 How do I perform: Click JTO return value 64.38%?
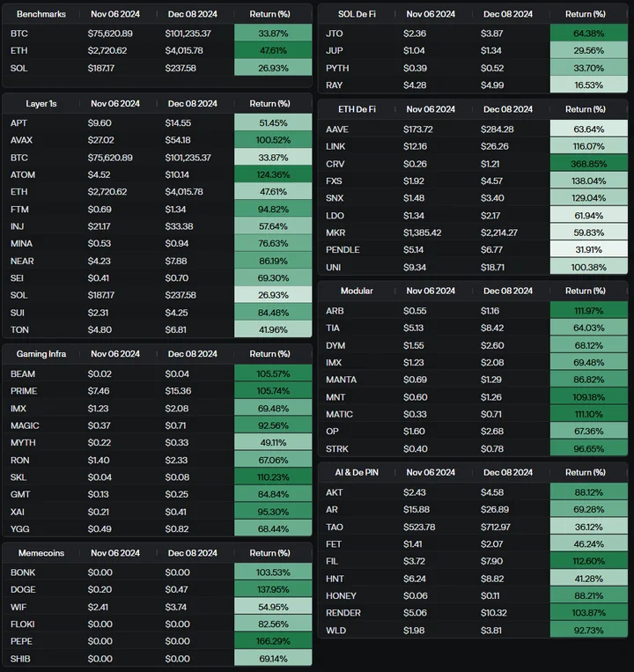588,33
